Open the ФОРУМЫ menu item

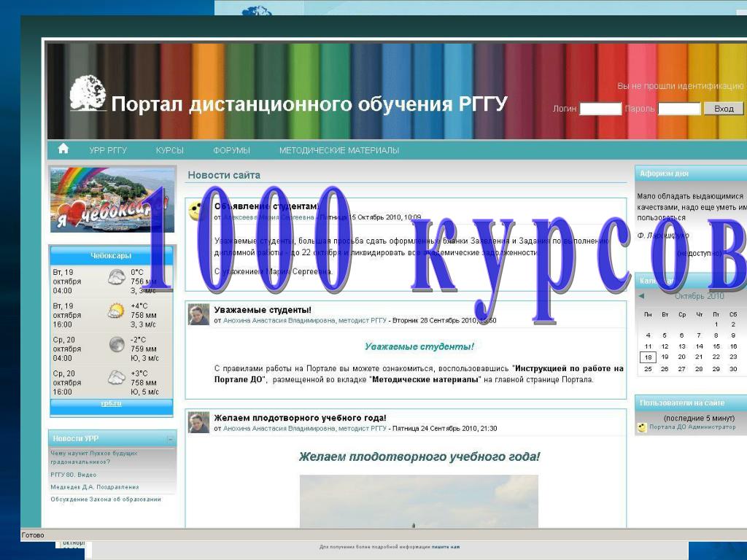click(x=231, y=150)
